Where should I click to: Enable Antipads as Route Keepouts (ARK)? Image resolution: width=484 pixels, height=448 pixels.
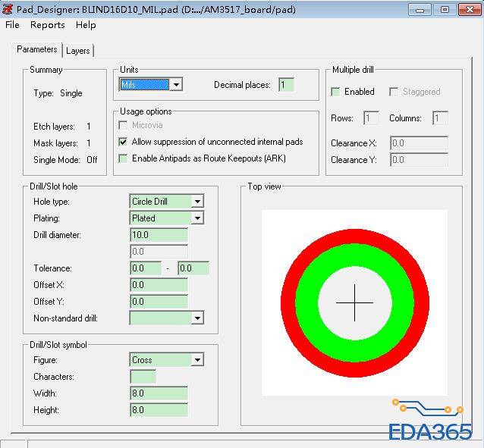pyautogui.click(x=123, y=158)
